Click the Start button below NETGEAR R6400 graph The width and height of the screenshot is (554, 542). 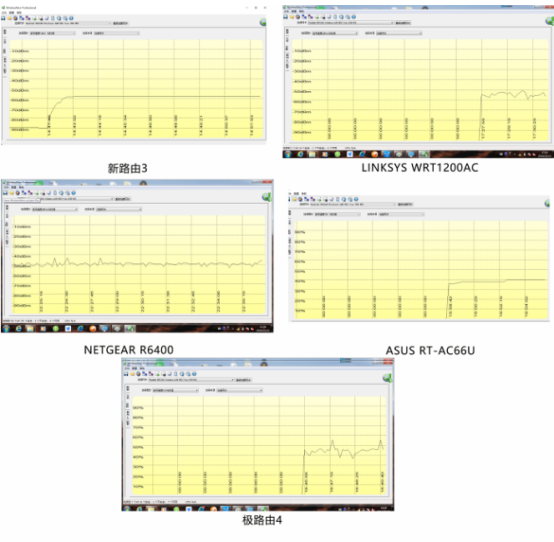[x=6, y=329]
